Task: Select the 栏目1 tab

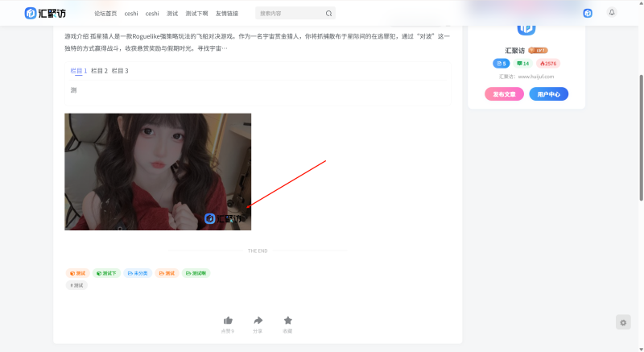Action: (x=79, y=71)
